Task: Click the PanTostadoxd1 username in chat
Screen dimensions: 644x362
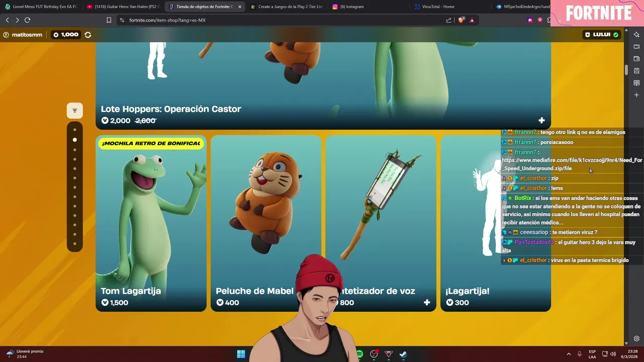Action: pos(534,242)
